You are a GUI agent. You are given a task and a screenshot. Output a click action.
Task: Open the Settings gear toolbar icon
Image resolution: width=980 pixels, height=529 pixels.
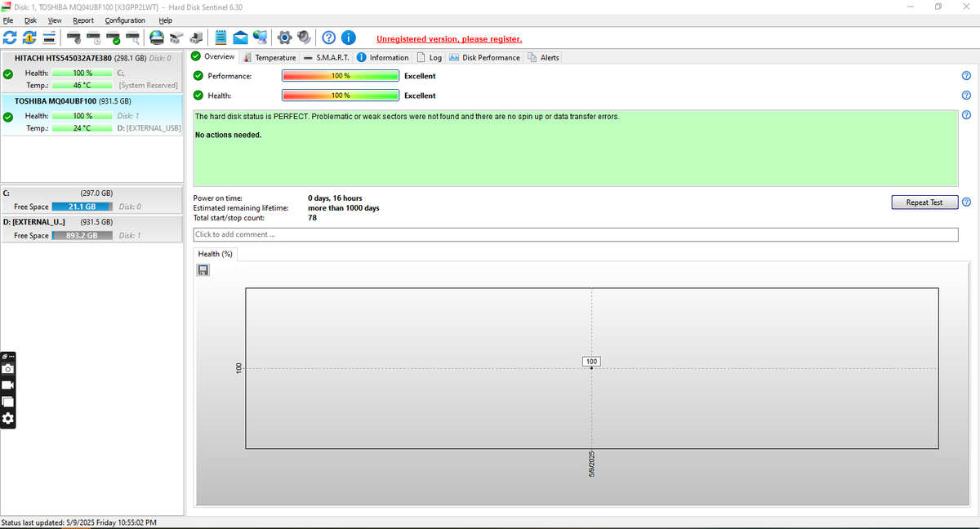(284, 37)
